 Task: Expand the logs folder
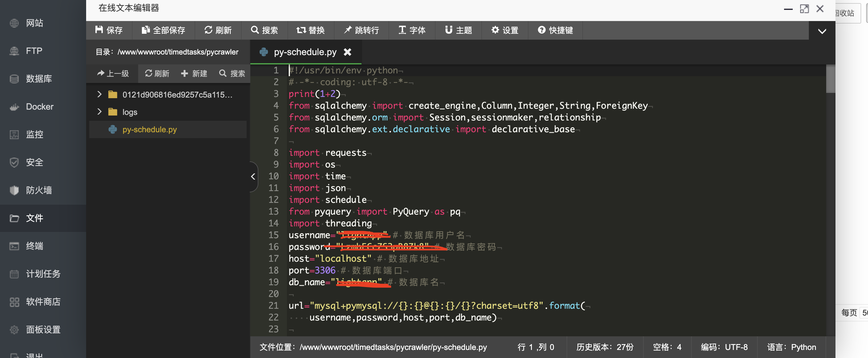coord(99,111)
